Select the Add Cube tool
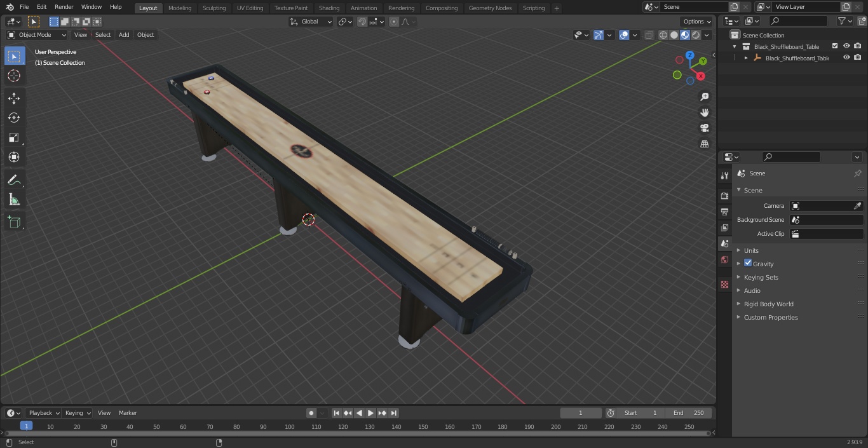The height and width of the screenshot is (448, 868). point(14,222)
